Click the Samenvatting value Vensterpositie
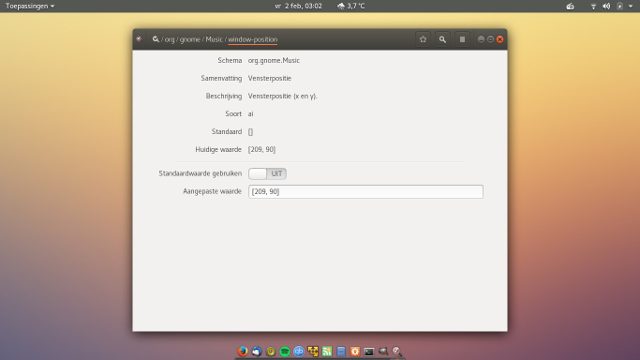The image size is (640, 360). (270, 78)
